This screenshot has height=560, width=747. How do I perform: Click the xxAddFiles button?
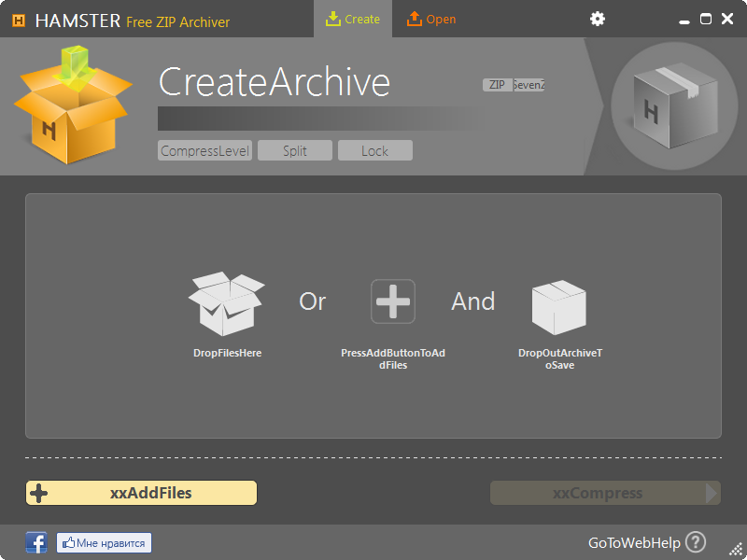pyautogui.click(x=142, y=493)
